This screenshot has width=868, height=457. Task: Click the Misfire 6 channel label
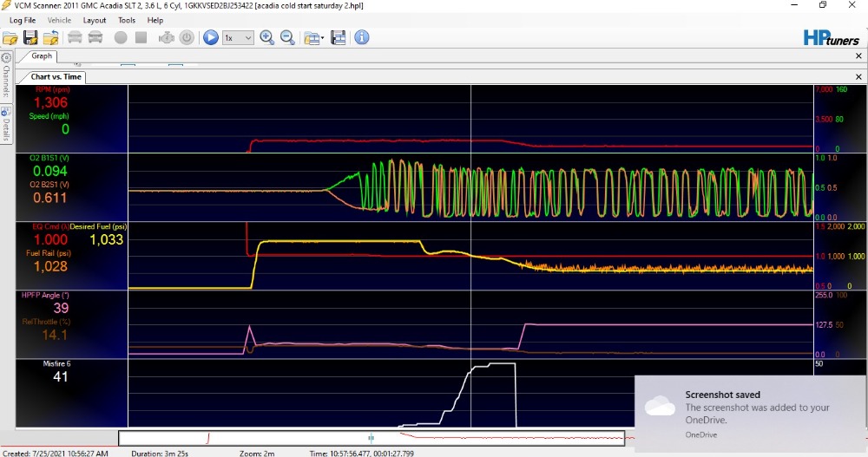[x=56, y=364]
